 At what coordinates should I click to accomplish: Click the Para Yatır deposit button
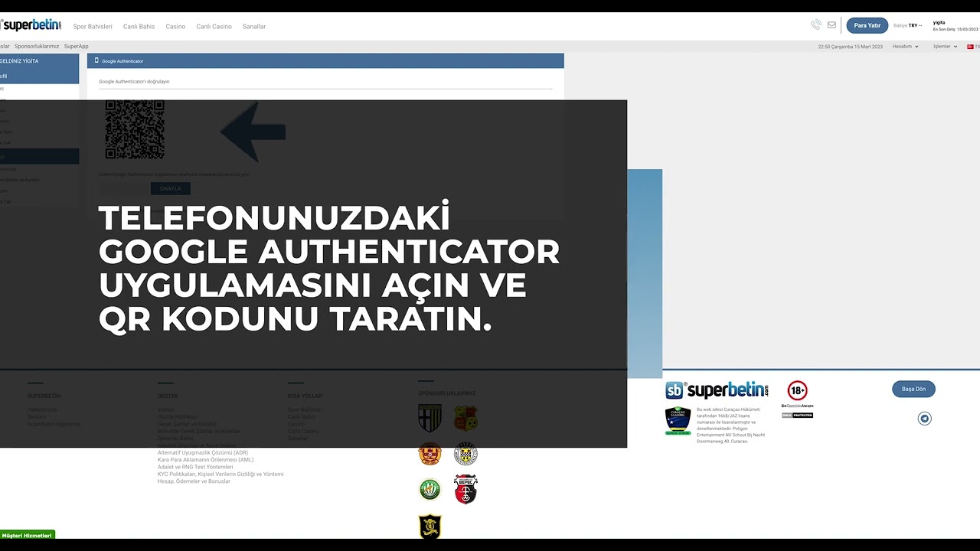click(867, 25)
